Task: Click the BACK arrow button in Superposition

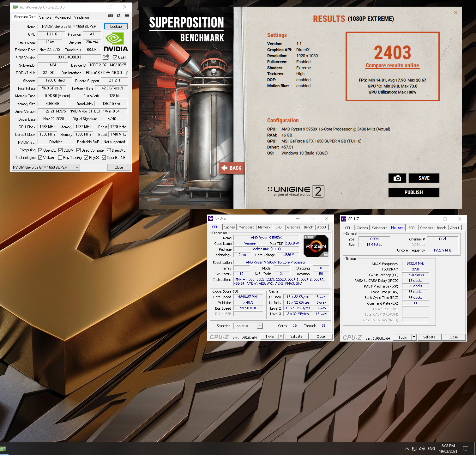Action: [231, 168]
